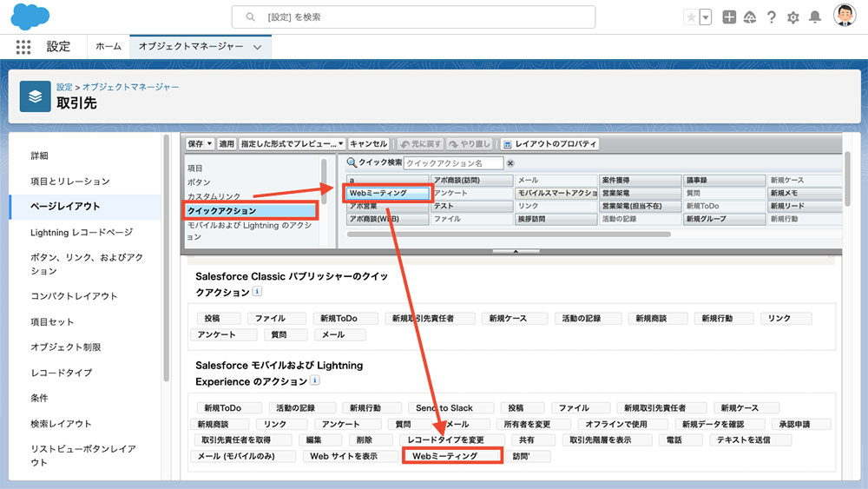Open the Trailhead guidance icon
This screenshot has height=489, width=868.
pos(750,17)
